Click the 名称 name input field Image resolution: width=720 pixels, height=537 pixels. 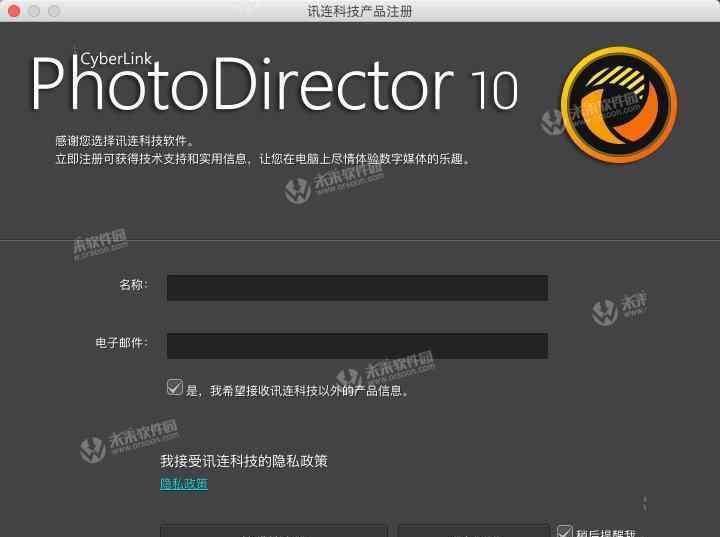click(x=357, y=288)
